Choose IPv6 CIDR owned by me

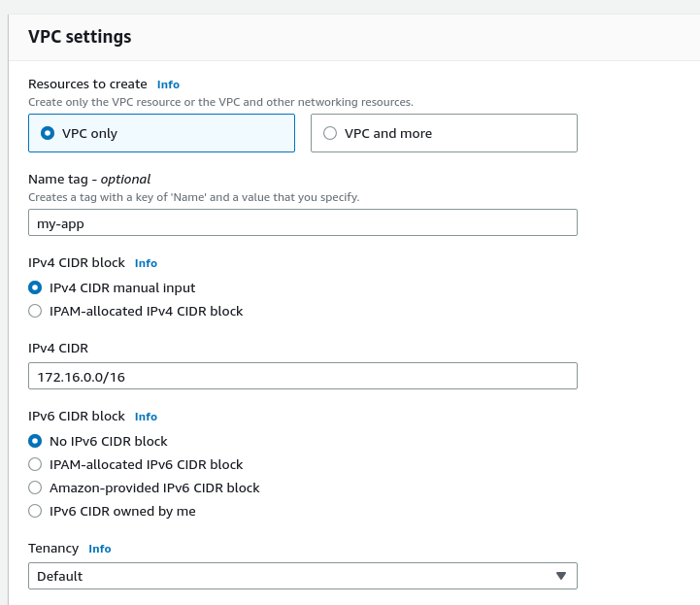point(36,511)
